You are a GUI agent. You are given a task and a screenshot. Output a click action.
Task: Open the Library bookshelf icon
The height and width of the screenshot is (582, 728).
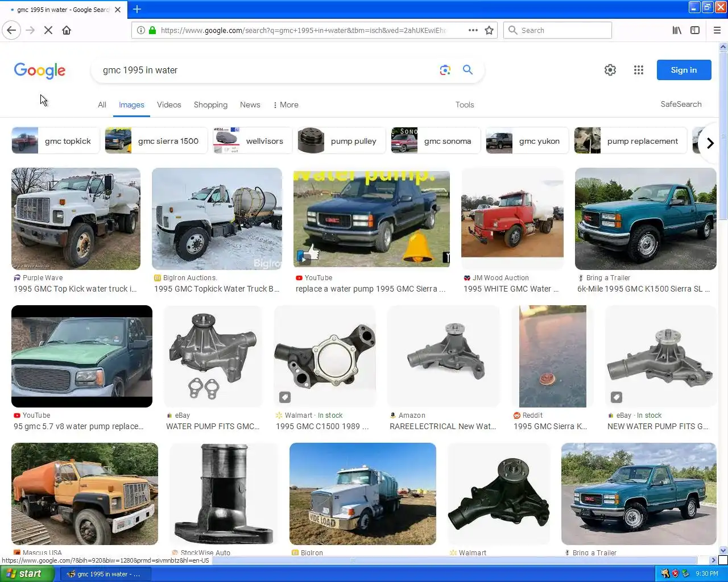tap(677, 30)
